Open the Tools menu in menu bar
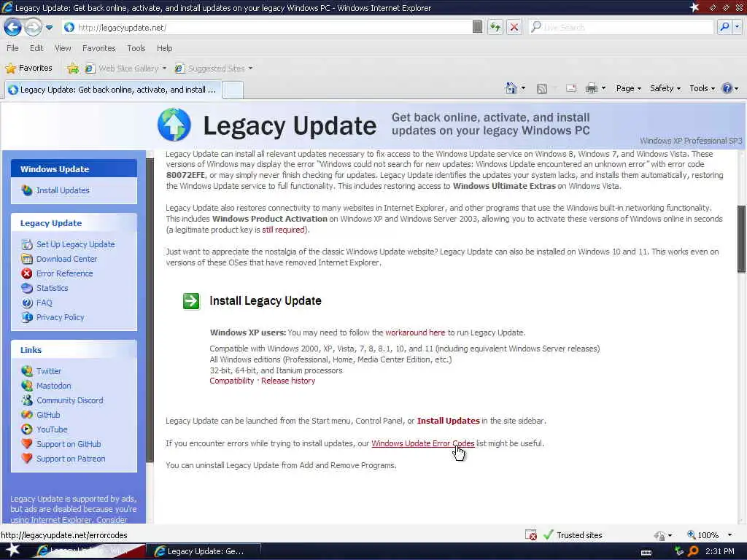Viewport: 747px width, 560px height. [x=136, y=48]
